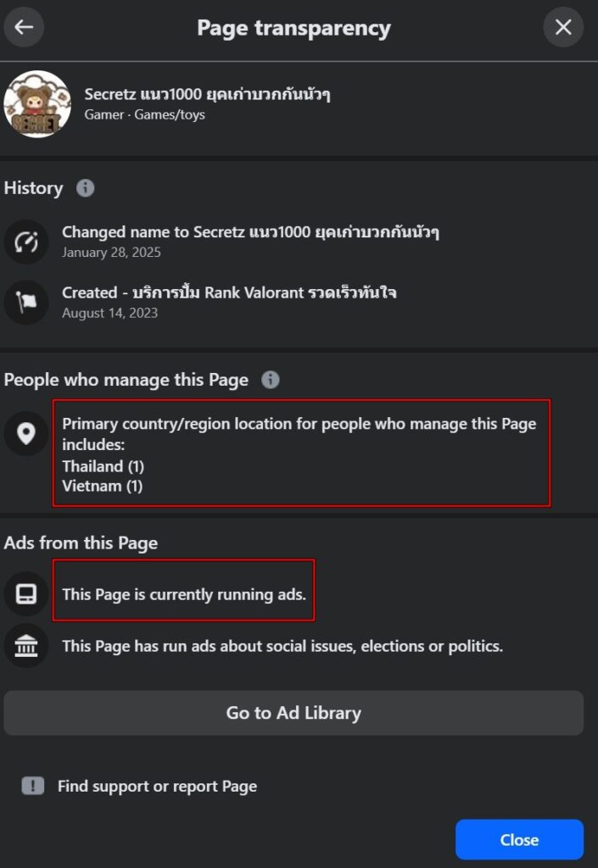Click 'This Page is currently running ads' text

click(183, 594)
